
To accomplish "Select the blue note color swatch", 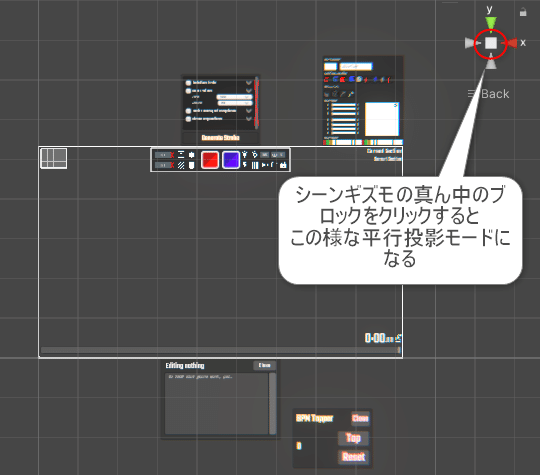I will 231,160.
